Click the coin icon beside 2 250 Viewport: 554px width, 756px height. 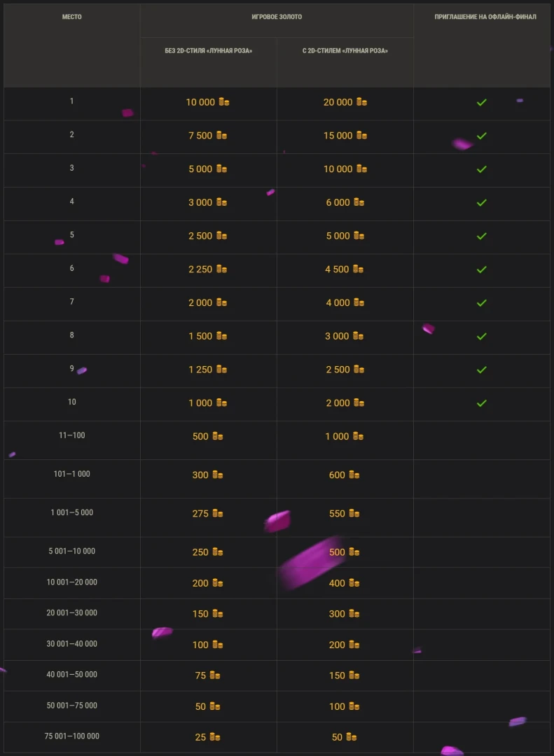coord(221,269)
